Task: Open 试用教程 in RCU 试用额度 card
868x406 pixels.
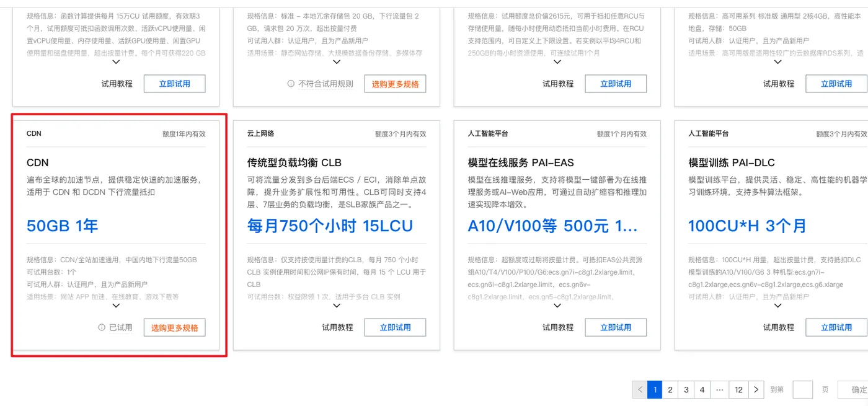Action: 558,84
